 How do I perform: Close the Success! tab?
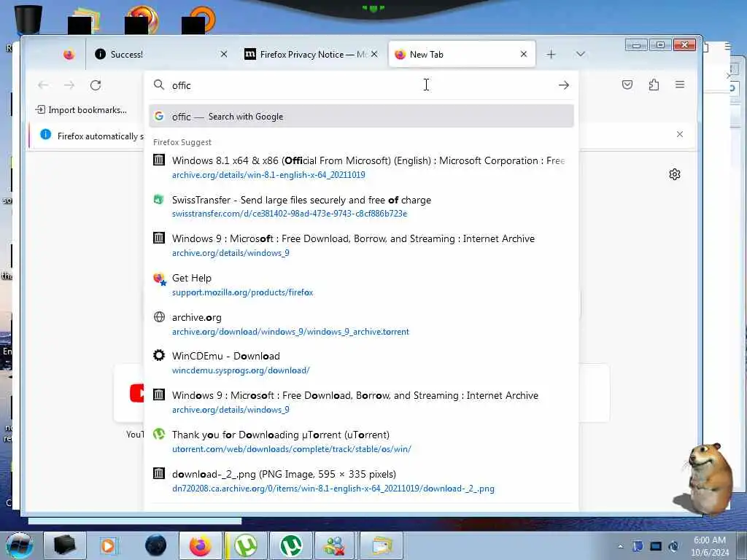coord(224,54)
